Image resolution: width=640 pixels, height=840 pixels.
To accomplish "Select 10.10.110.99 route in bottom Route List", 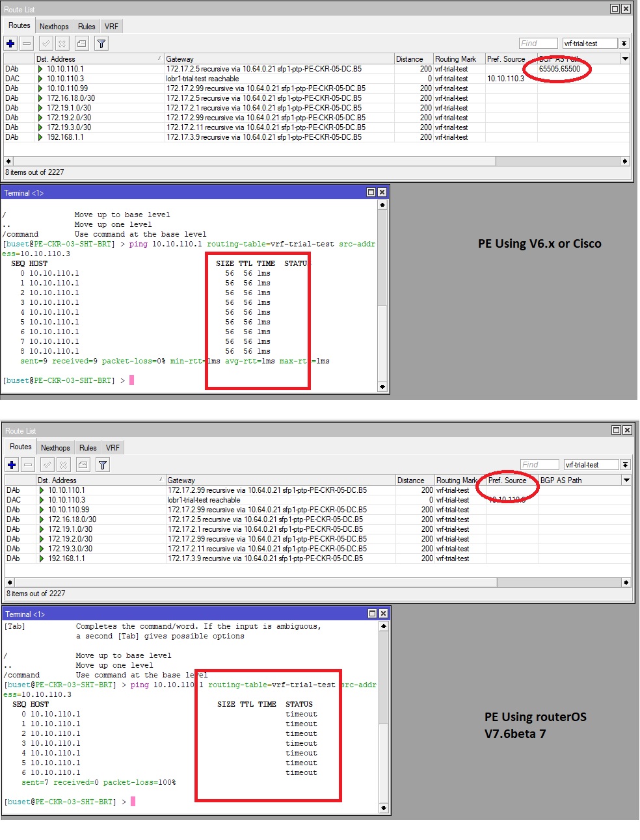I will click(318, 510).
